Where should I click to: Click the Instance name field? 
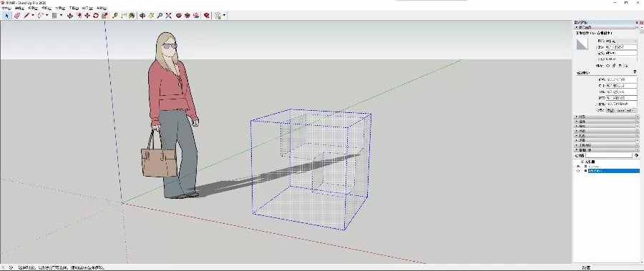[621, 47]
